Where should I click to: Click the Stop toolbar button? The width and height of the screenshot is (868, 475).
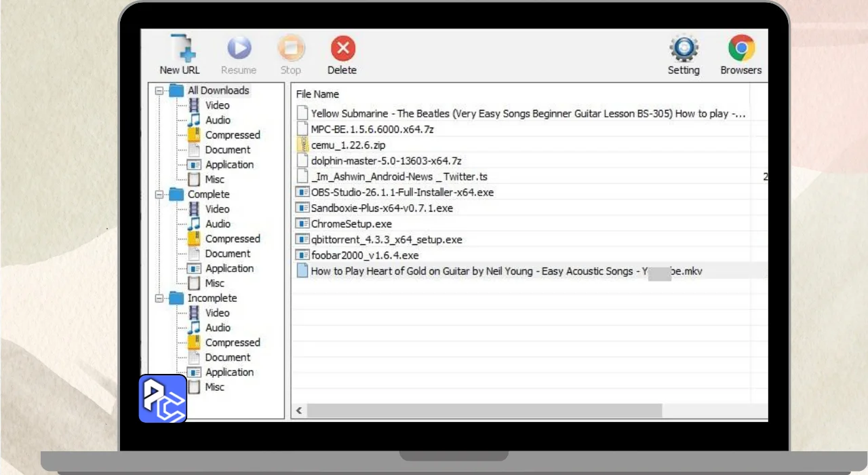(290, 55)
